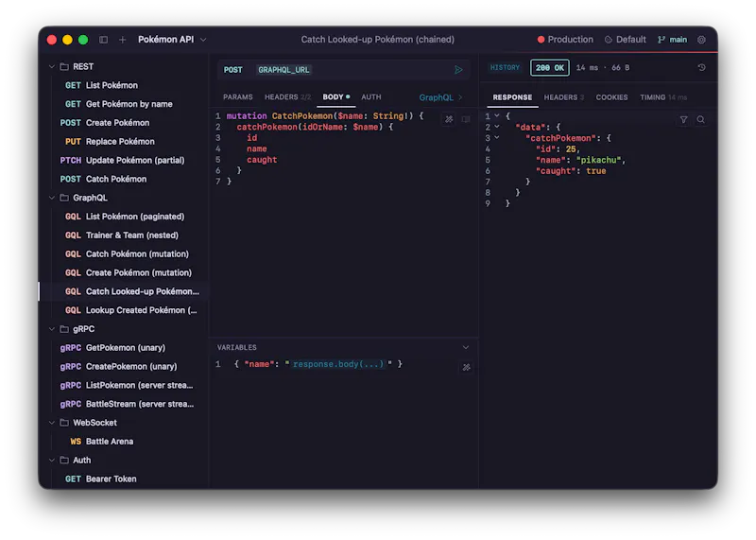
Task: Fold response JSON at line 1
Action: 497,115
